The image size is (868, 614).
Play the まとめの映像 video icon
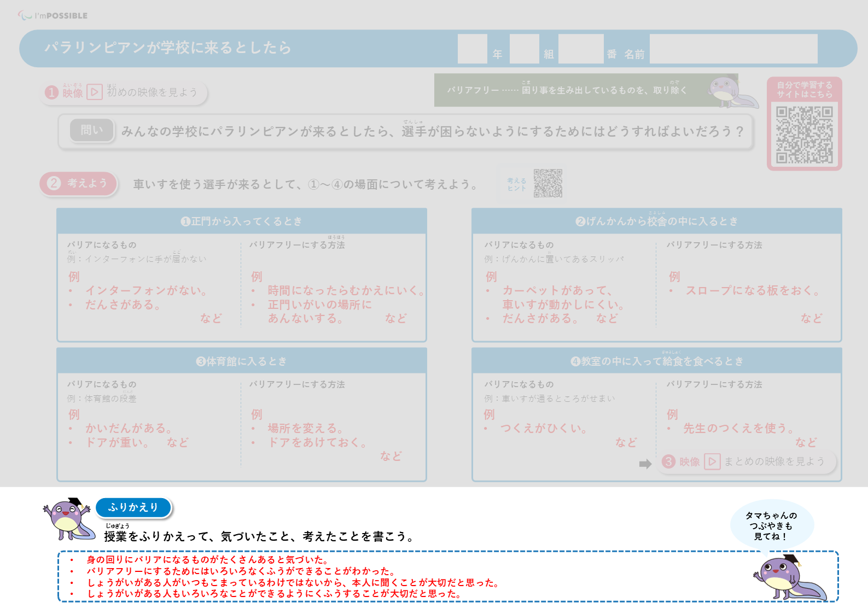tap(712, 462)
